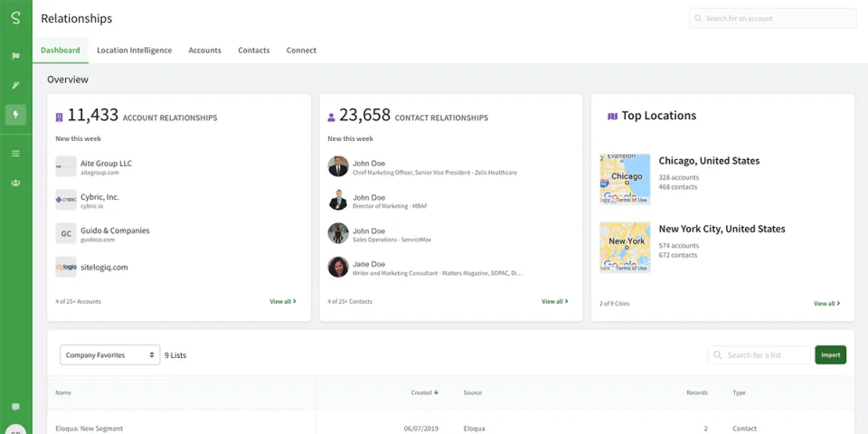The width and height of the screenshot is (868, 434).
Task: Click the magnifier in account search box
Action: pos(698,18)
